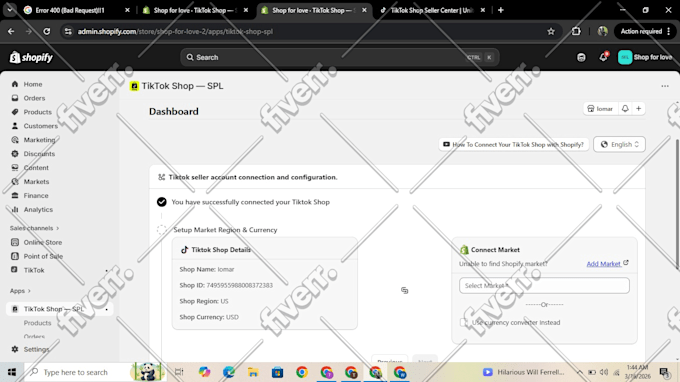
Task: Open browser extensions puzzle icon
Action: [576, 31]
